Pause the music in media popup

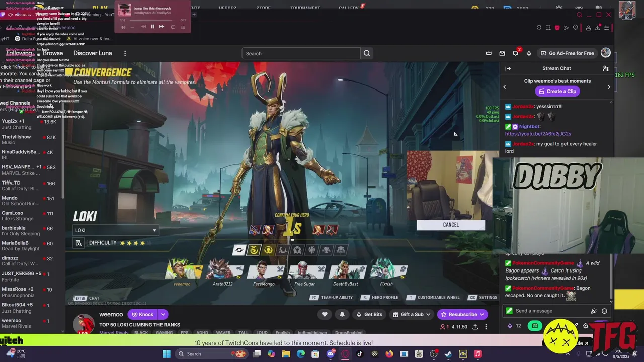click(x=152, y=27)
